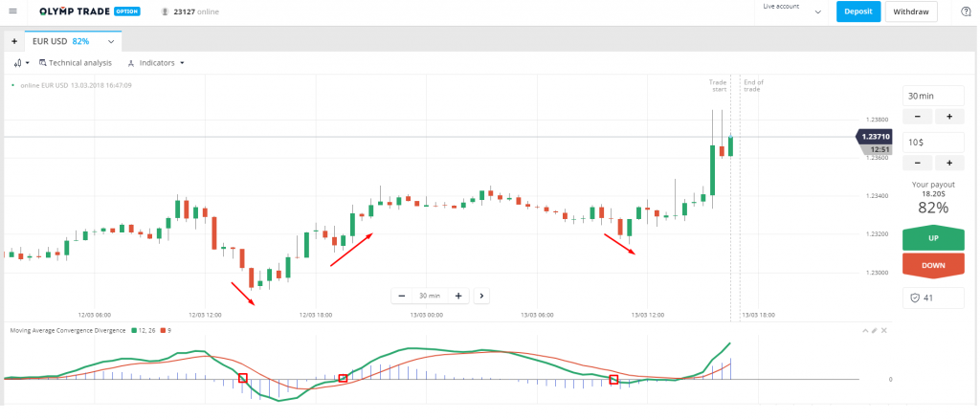
Task: Edit MACD indicator settings pencil icon
Action: [875, 330]
